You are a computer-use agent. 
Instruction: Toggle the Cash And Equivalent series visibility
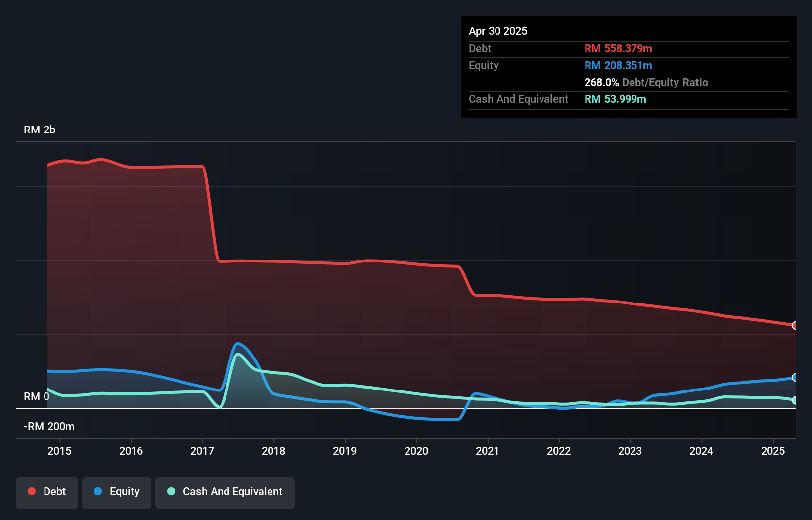click(x=225, y=492)
